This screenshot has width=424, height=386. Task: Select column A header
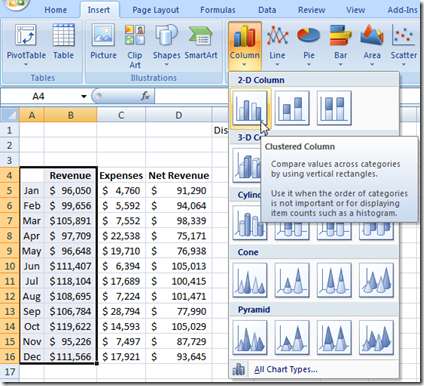(x=32, y=115)
